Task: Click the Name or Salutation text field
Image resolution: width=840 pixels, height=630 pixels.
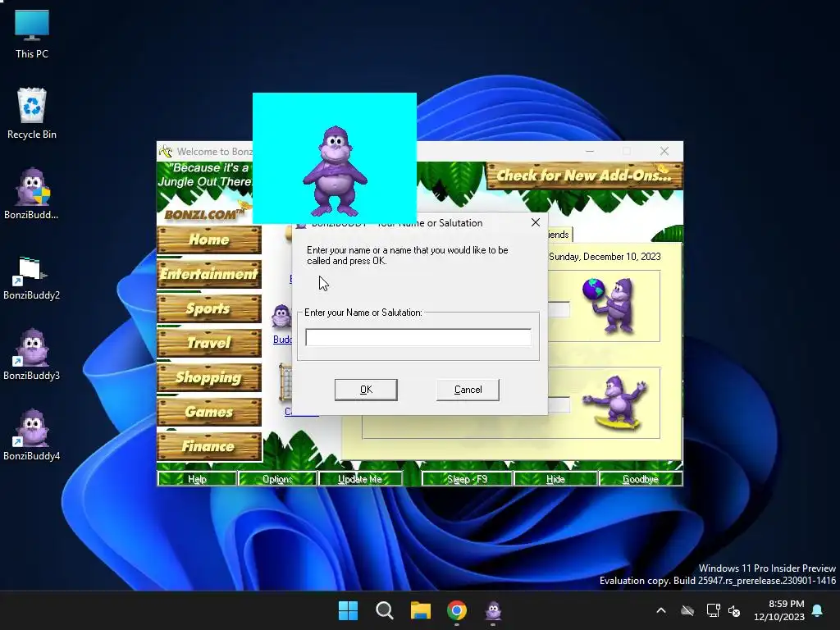Action: (418, 337)
